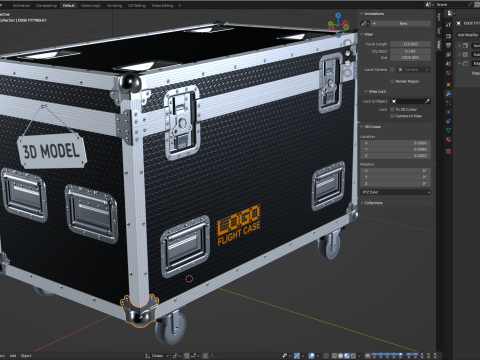The image size is (480, 360).
Task: Switch to the Game Logic workspace tab
Action: pyautogui.click(x=91, y=5)
